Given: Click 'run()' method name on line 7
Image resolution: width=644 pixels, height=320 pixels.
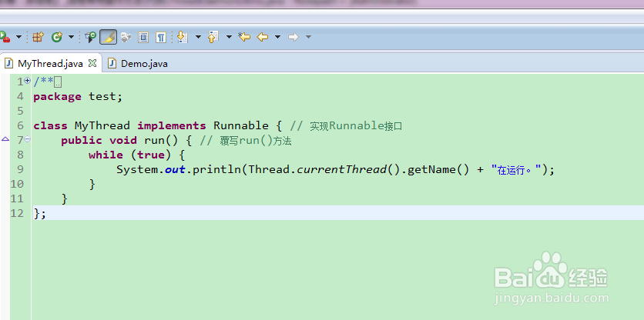Looking at the screenshot, I should pyautogui.click(x=161, y=140).
